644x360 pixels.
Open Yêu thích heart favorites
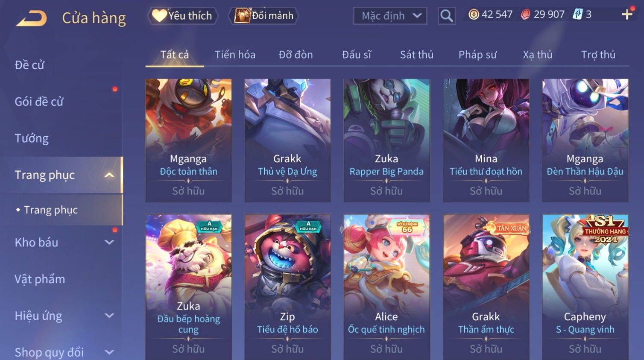(183, 16)
